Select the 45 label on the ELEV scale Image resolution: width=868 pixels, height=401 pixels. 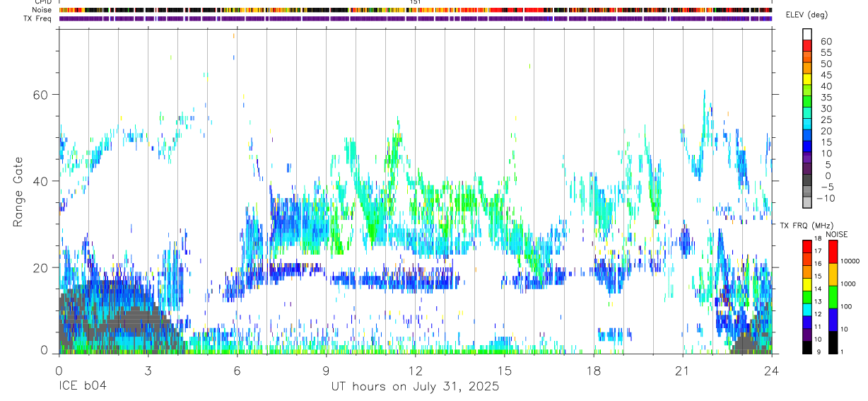(826, 75)
